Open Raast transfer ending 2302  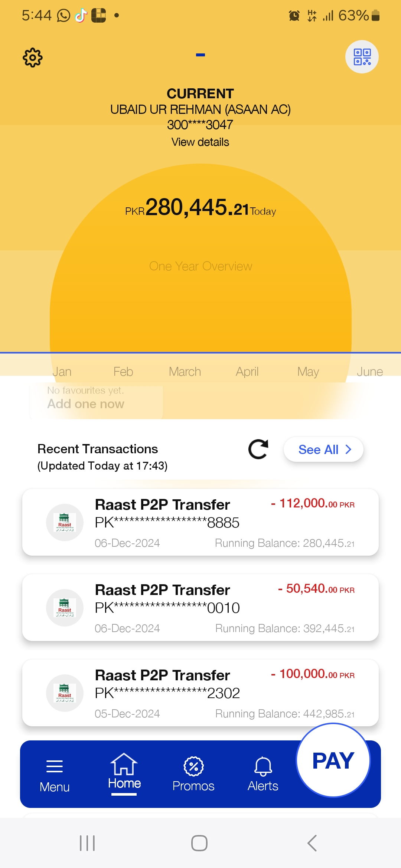[x=200, y=693]
